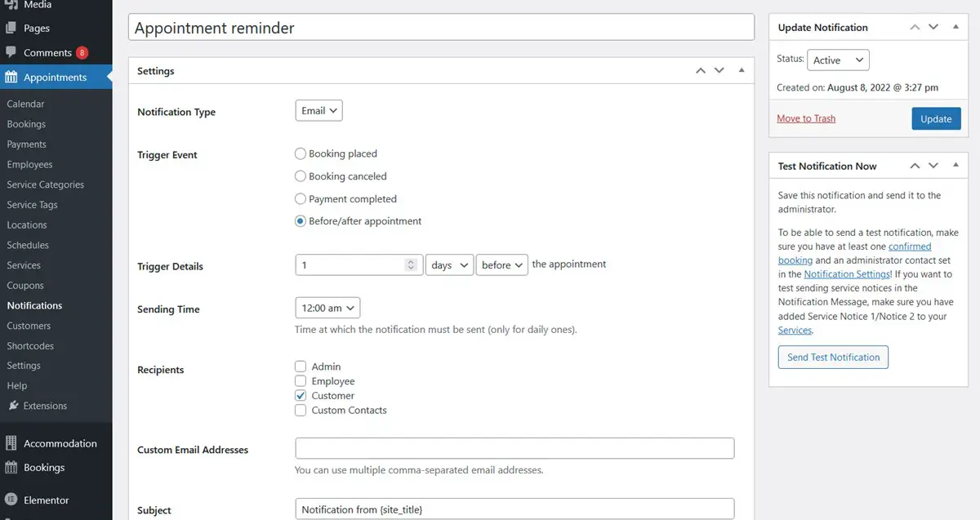The height and width of the screenshot is (520, 980).
Task: Click the Accommodation calendar icon
Action: click(x=11, y=443)
